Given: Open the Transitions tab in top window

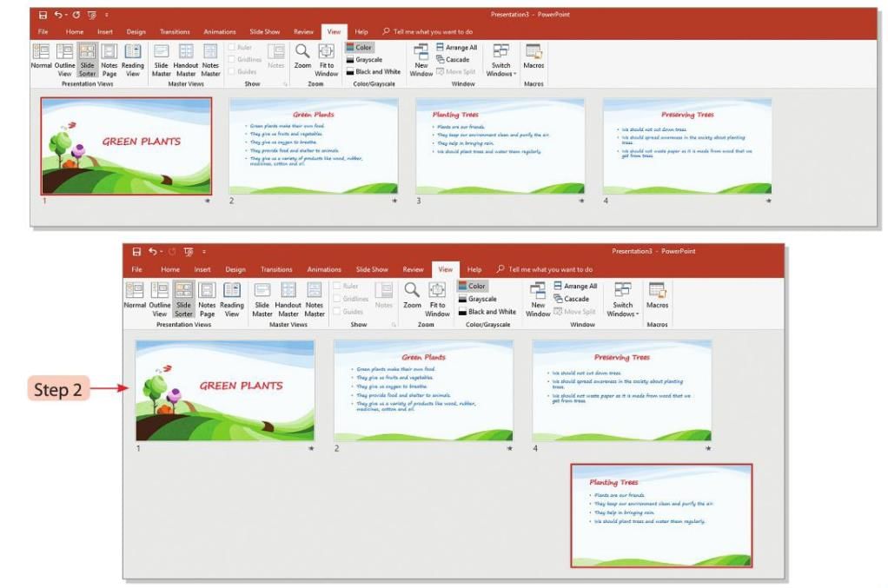Looking at the screenshot, I should click(175, 32).
